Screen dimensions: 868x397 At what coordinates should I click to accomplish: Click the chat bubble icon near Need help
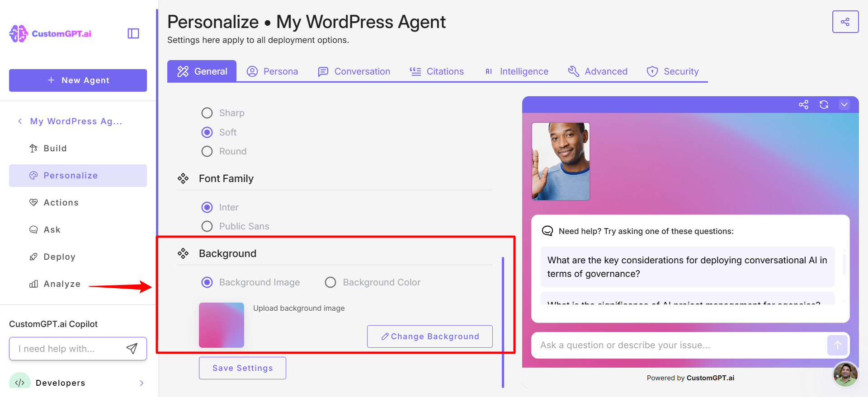pyautogui.click(x=547, y=231)
